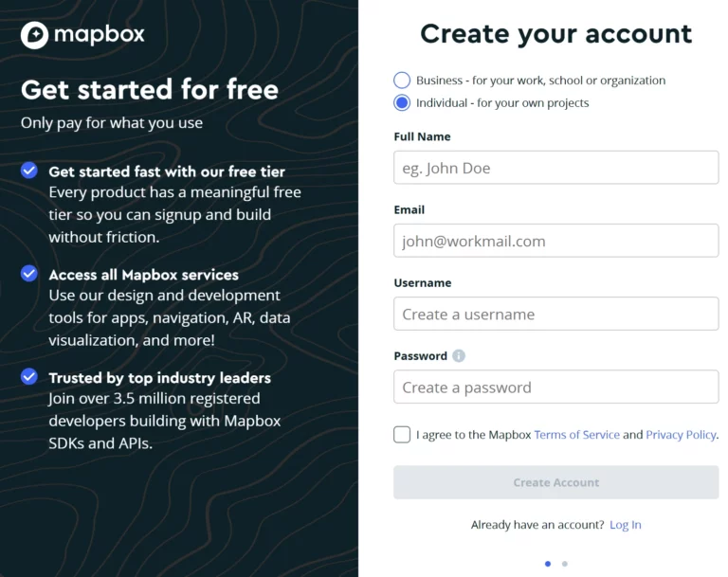728x577 pixels.
Task: Select the Individual account radio button
Action: (x=402, y=102)
